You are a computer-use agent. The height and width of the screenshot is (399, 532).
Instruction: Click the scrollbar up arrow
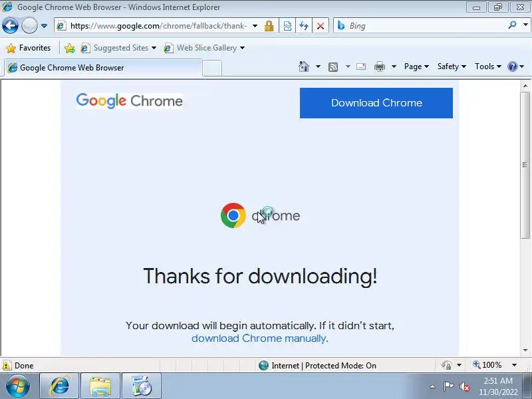pos(525,86)
